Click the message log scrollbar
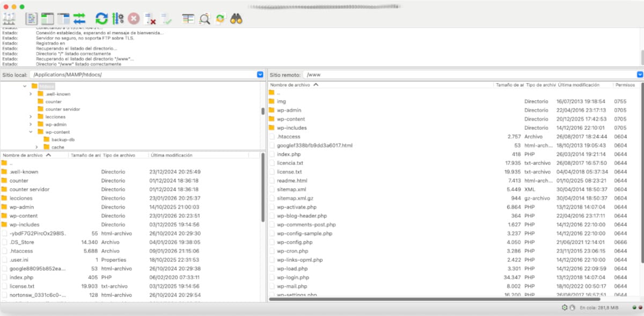Screen dimensions: 644x316 [642, 57]
